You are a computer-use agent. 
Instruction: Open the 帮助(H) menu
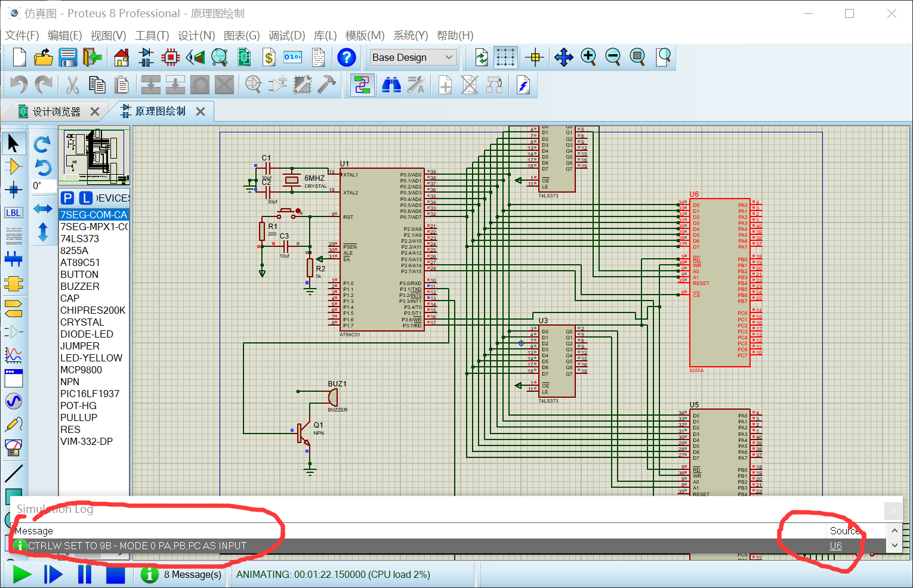point(455,35)
